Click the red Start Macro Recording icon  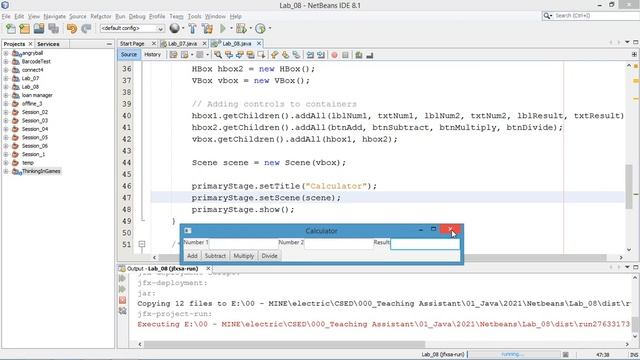point(334,55)
